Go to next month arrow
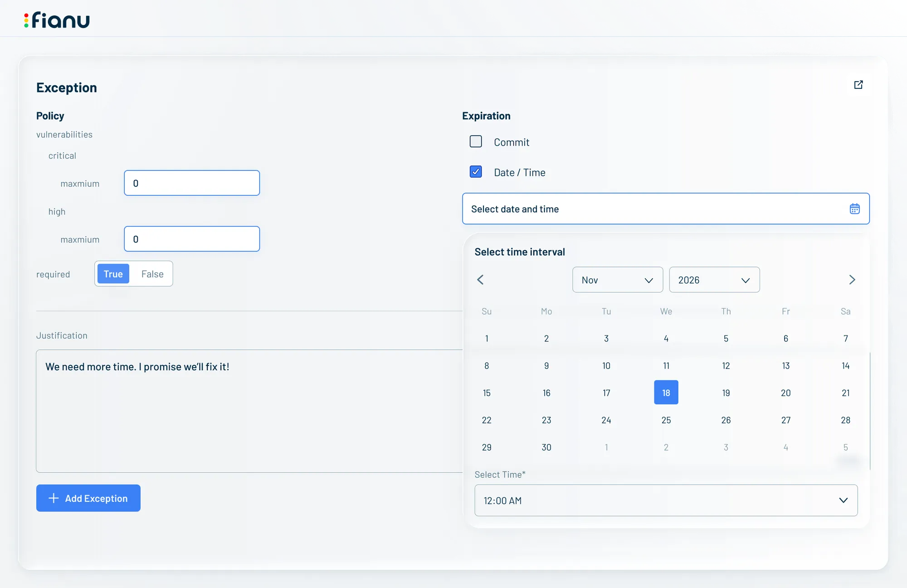 pyautogui.click(x=852, y=280)
